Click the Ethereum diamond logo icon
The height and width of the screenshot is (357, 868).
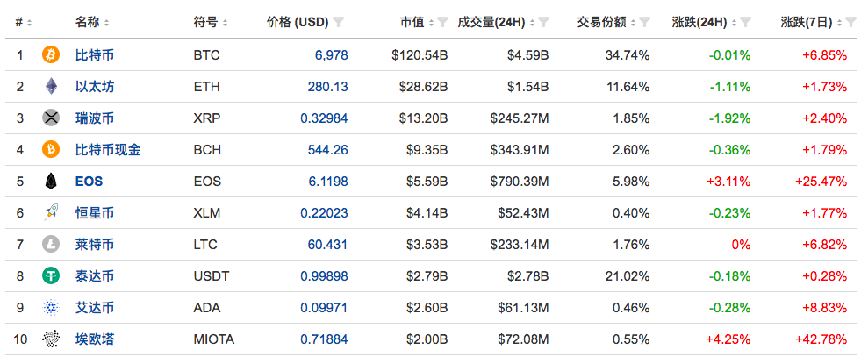click(x=51, y=87)
